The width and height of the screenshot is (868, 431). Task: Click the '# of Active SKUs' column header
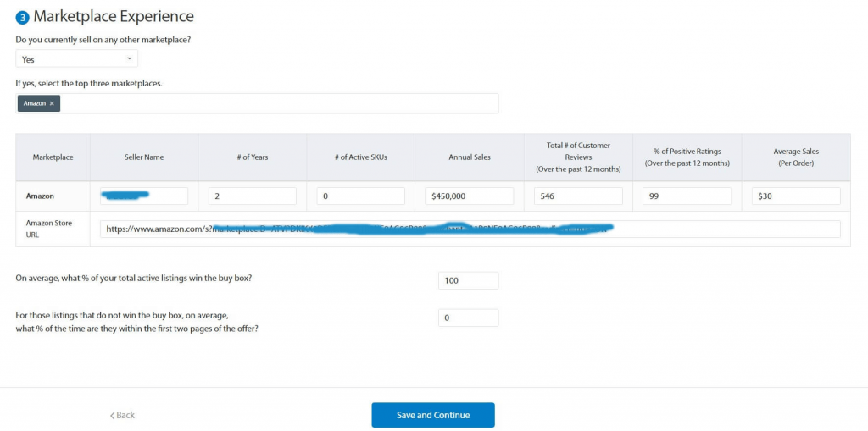coord(361,157)
